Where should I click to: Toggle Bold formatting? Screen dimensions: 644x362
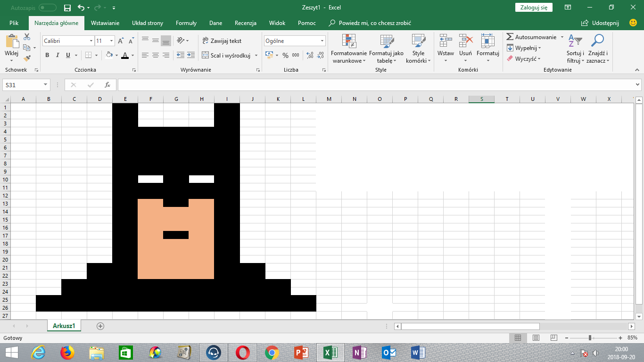47,55
